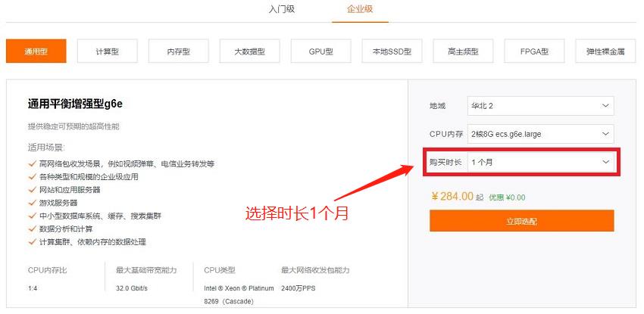Screen dimensions: 644x314
Task: Select the 高主频型 instance category
Action: pyautogui.click(x=463, y=51)
